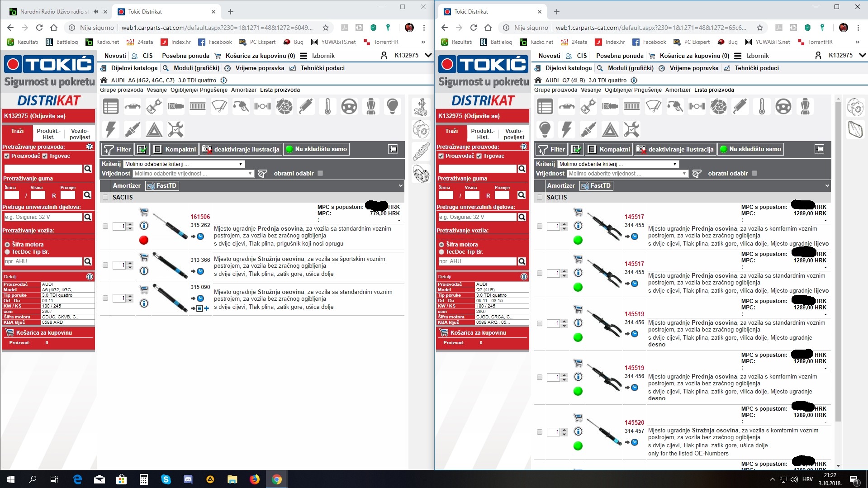Click deaktiviranje ilustracija button in right window
Viewport: 868px width, 488px height.
[675, 149]
